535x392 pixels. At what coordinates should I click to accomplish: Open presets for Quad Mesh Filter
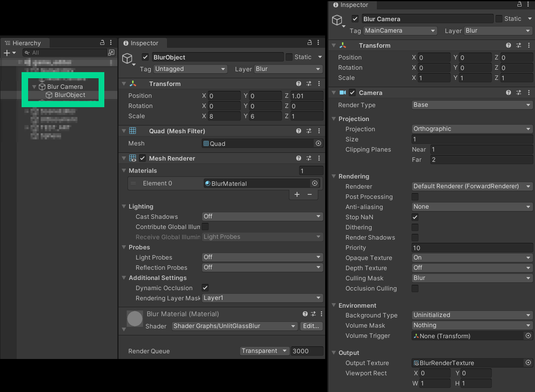tap(309, 131)
